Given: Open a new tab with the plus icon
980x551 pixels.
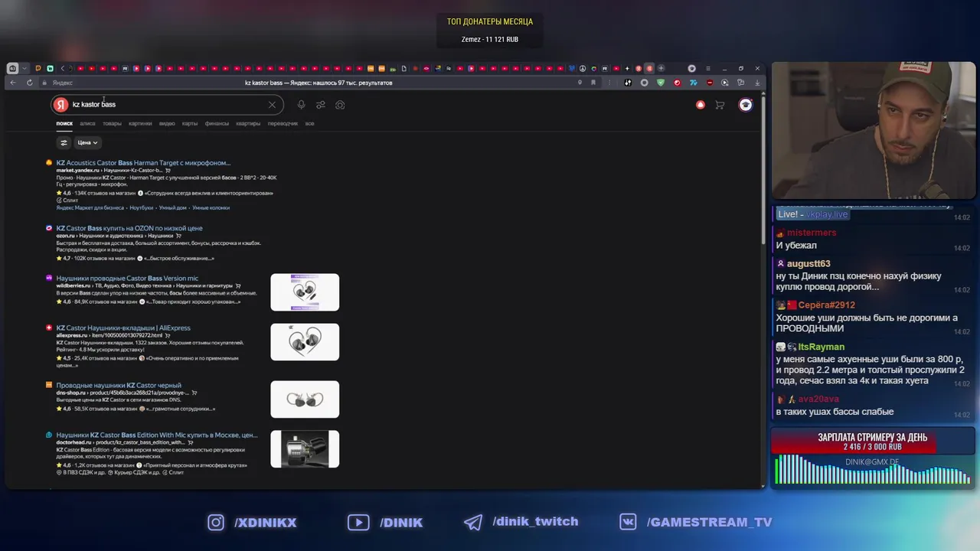Looking at the screenshot, I should (661, 68).
